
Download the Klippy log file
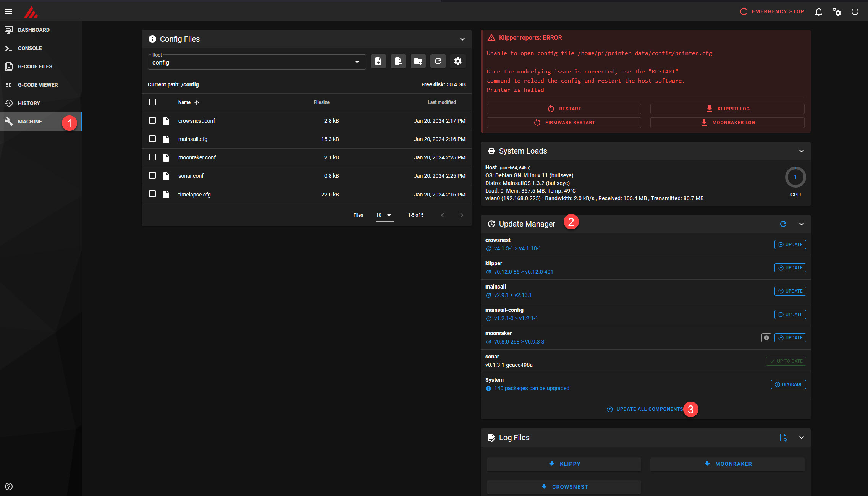coord(564,464)
